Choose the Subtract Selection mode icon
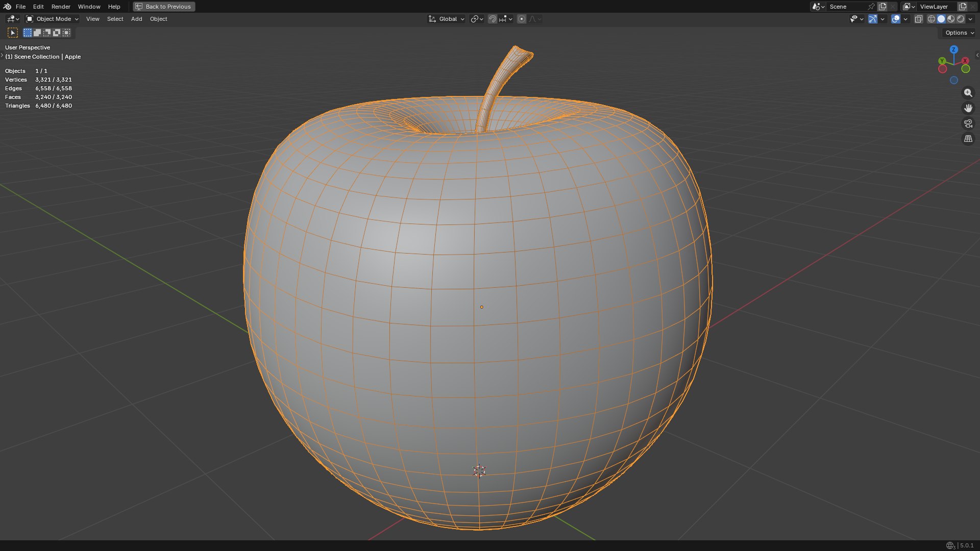The width and height of the screenshot is (980, 551). [47, 33]
